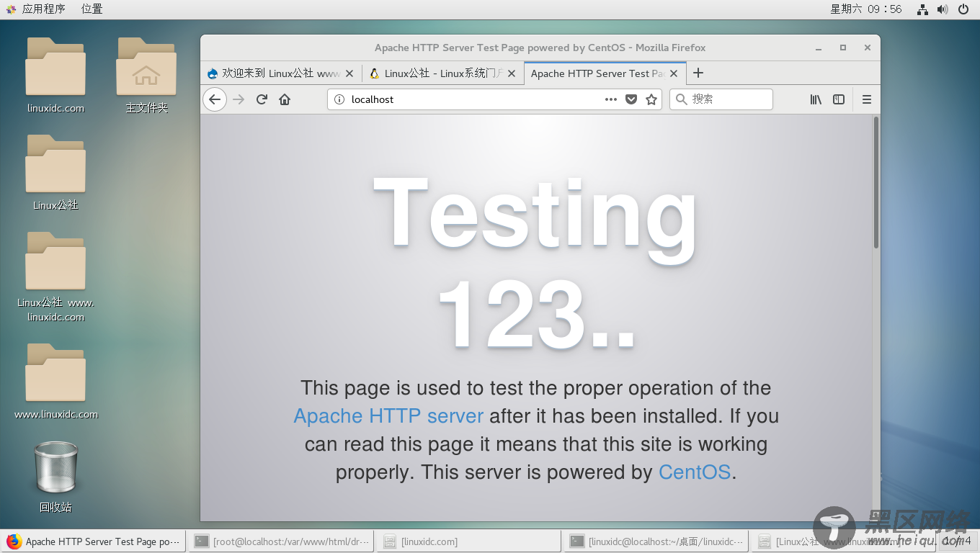
Task: Minimize the Firefox window
Action: click(x=819, y=48)
